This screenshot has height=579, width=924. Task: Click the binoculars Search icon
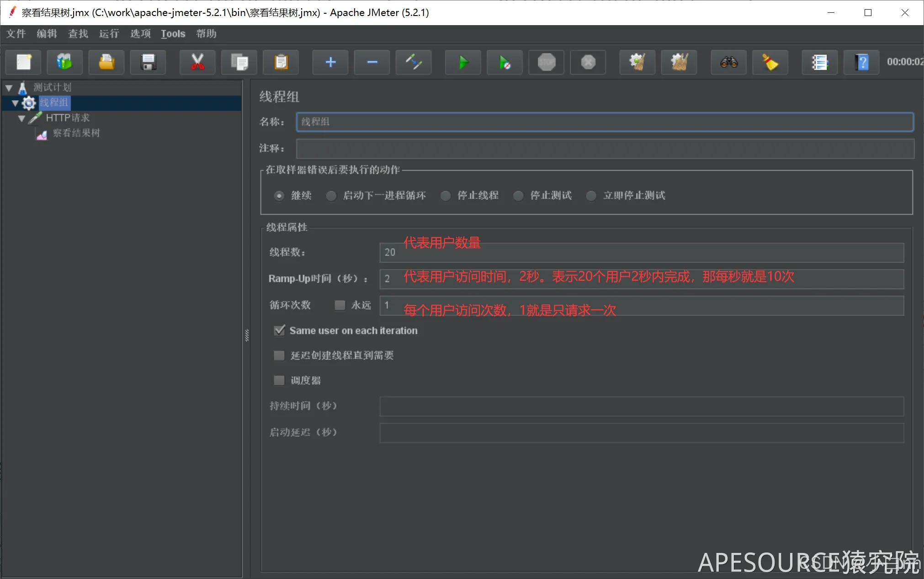point(729,62)
